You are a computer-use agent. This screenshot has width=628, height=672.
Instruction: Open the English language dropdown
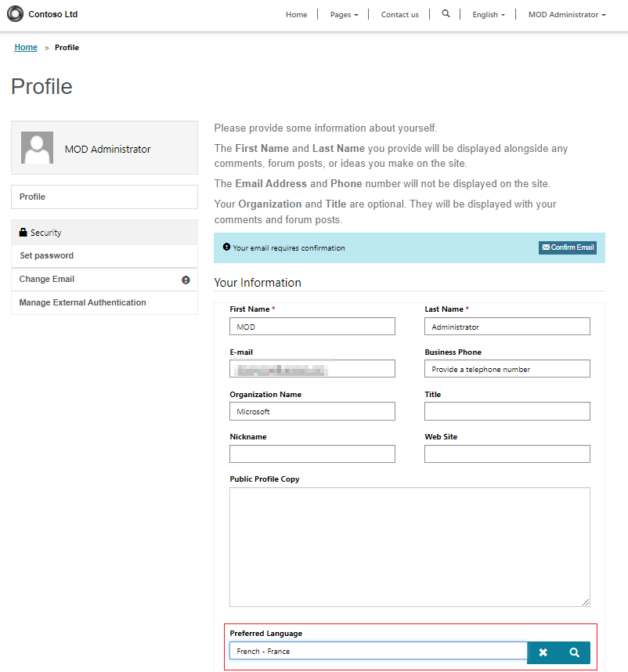coord(489,15)
